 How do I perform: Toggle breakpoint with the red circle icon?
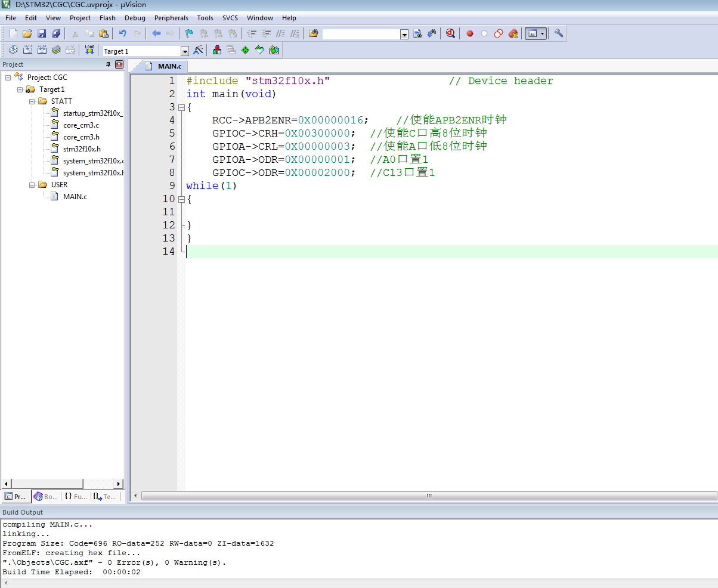coord(470,33)
